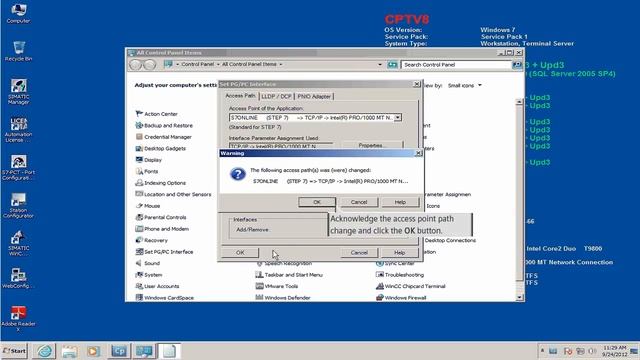Click the Start button on the taskbar

pyautogui.click(x=14, y=351)
